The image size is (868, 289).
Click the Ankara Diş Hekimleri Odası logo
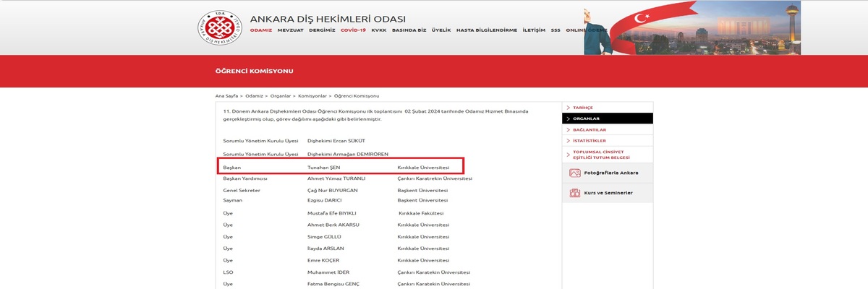[220, 27]
